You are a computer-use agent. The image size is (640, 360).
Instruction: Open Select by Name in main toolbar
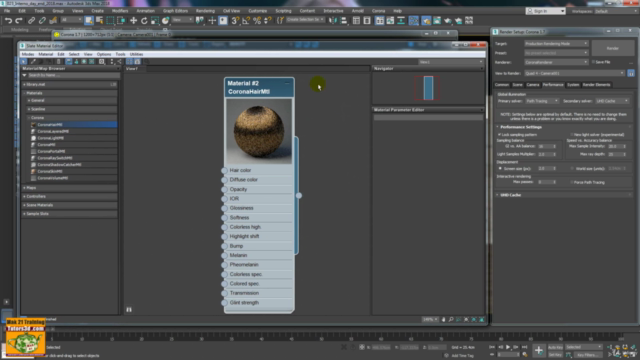99,20
